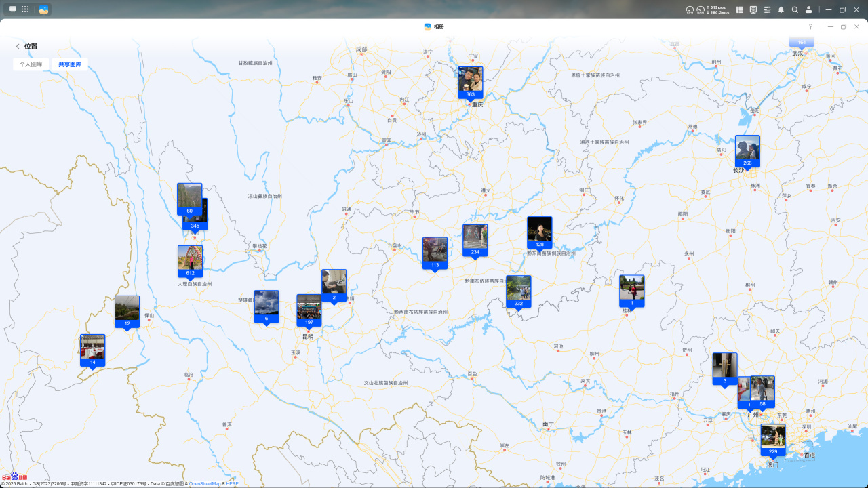
Task: Open the 266-photo cluster near 长沙
Action: (747, 151)
